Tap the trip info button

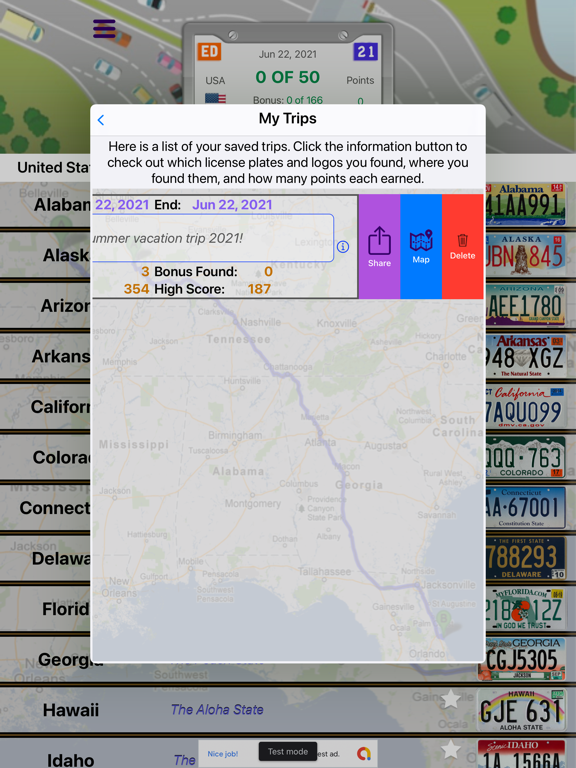pyautogui.click(x=343, y=247)
